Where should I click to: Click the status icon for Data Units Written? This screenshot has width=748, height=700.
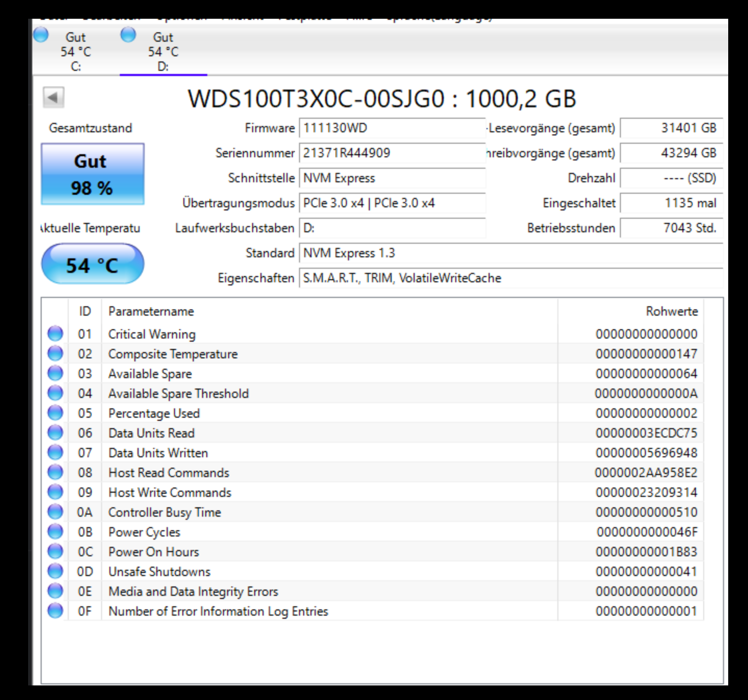[x=55, y=452]
